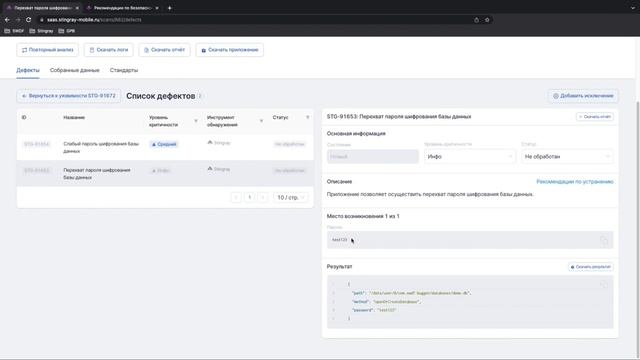Click the Скачать результат button
This screenshot has height=360, width=640.
pos(591,267)
